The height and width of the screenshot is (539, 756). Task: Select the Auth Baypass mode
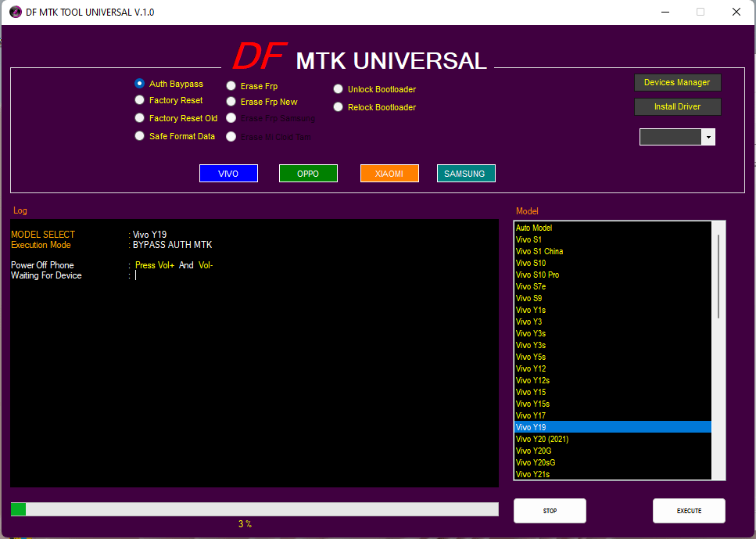coord(139,84)
